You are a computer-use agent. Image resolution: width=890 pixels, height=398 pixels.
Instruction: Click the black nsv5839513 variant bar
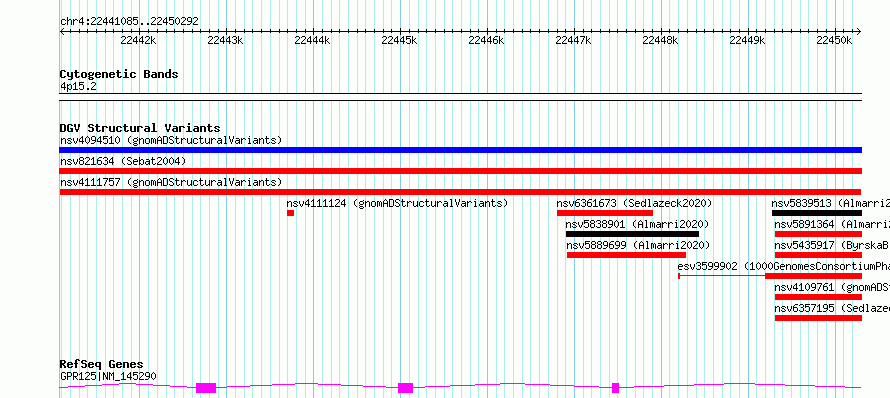click(x=817, y=213)
